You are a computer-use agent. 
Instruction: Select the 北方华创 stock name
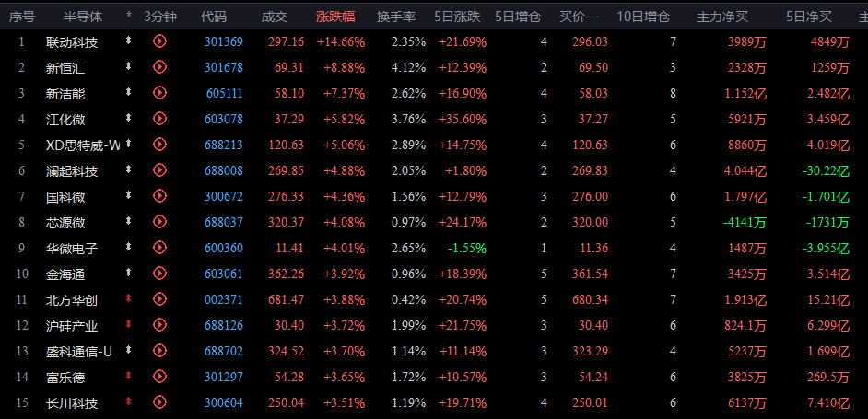click(72, 300)
